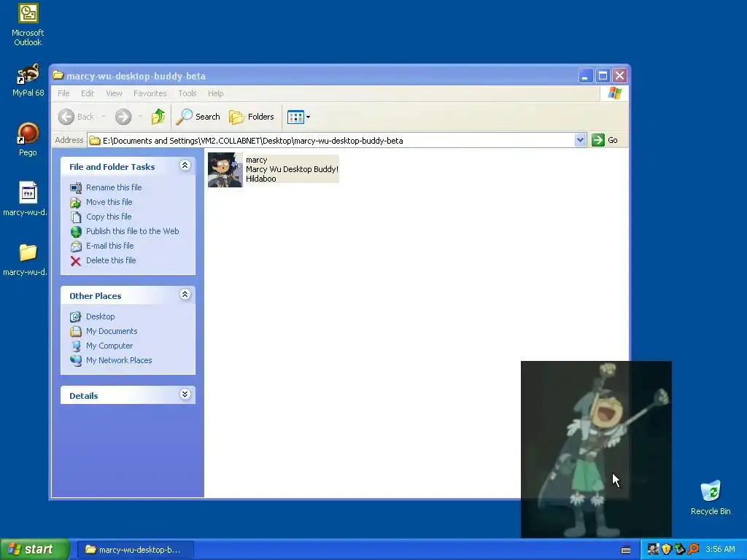The width and height of the screenshot is (747, 560).
Task: Select the MyPal 68 desktop shortcut
Action: tap(28, 80)
